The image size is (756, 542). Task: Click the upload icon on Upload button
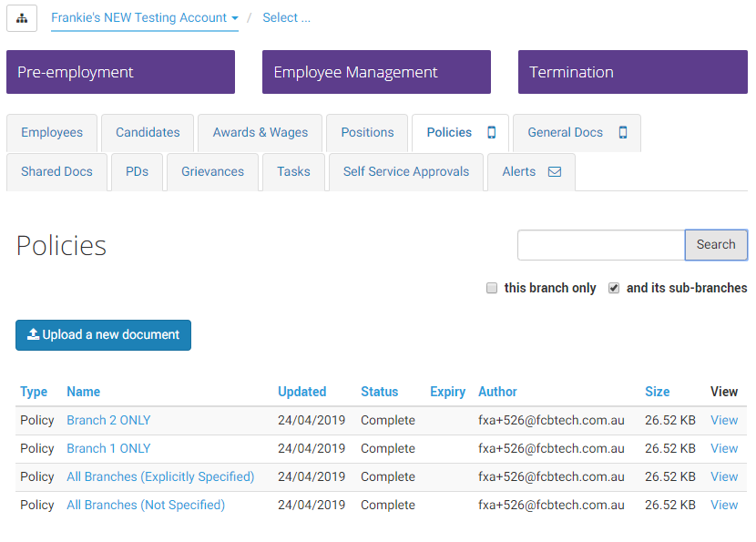click(x=33, y=334)
